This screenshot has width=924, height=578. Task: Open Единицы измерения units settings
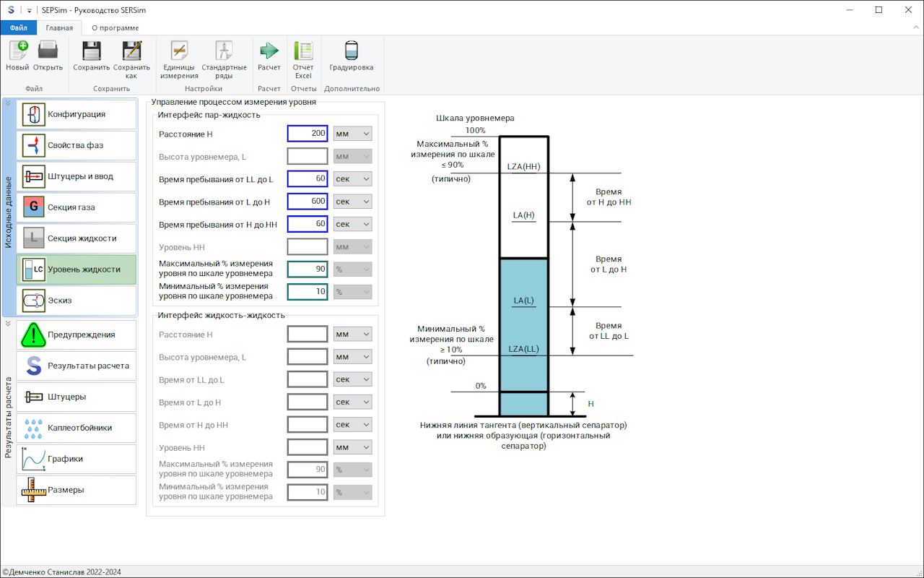tap(179, 56)
